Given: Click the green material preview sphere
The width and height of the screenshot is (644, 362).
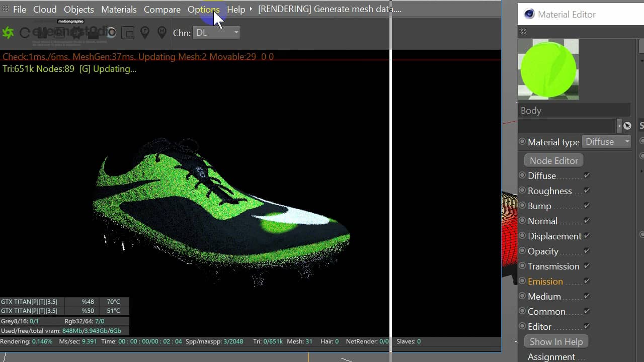Looking at the screenshot, I should click(548, 69).
